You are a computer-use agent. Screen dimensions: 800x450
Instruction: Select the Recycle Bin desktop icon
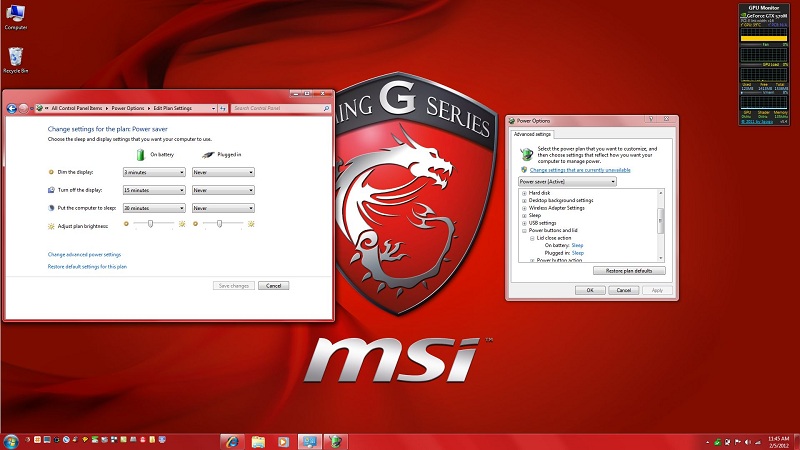pyautogui.click(x=16, y=60)
